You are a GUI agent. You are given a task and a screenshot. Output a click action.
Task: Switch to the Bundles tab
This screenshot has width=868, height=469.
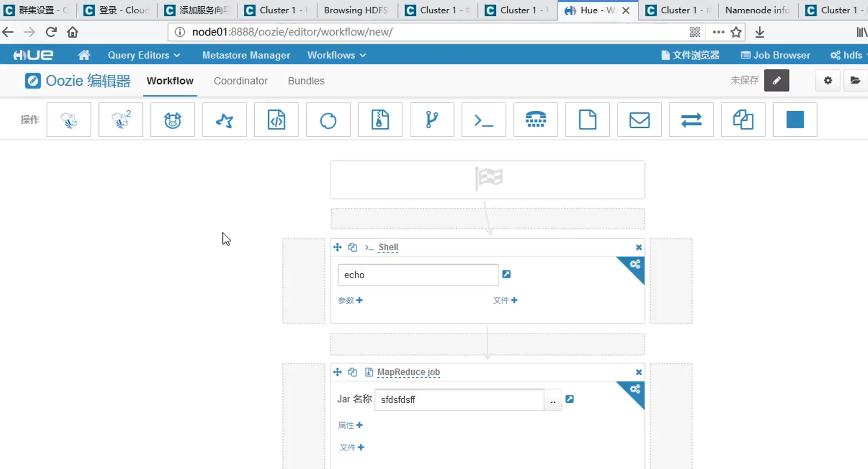306,81
